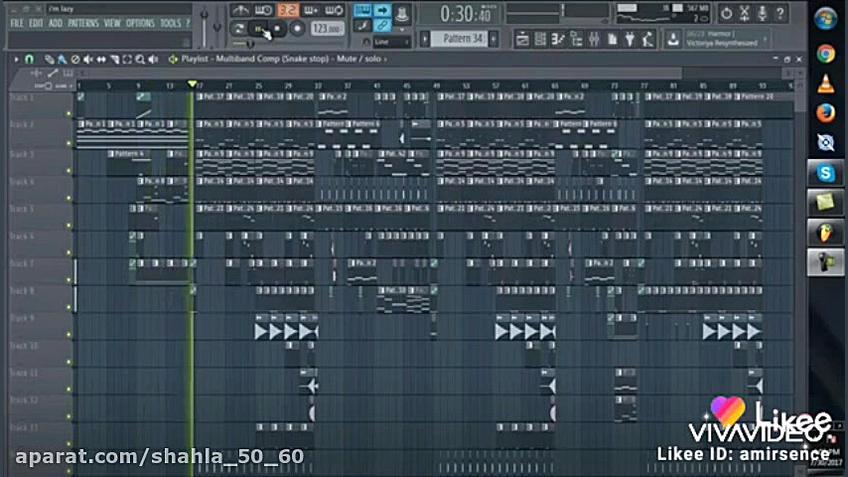
Task: Toggle blend recording overdub button
Action: (312, 11)
